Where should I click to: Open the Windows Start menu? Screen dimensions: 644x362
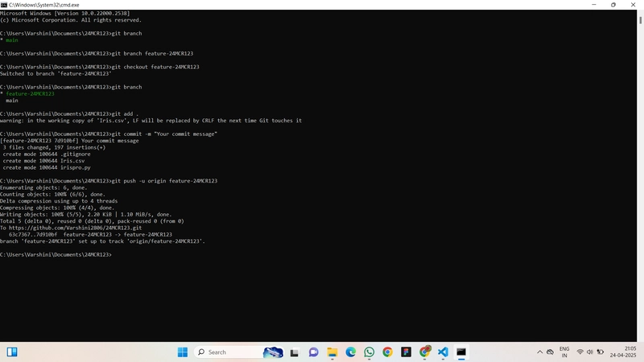183,352
